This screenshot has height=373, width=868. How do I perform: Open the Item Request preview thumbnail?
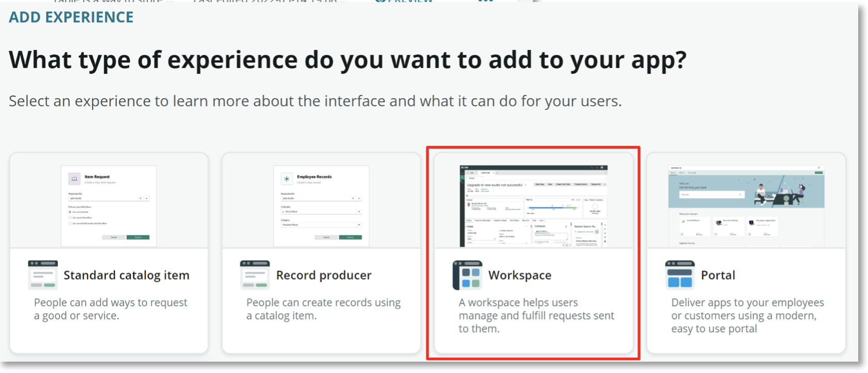click(x=109, y=206)
